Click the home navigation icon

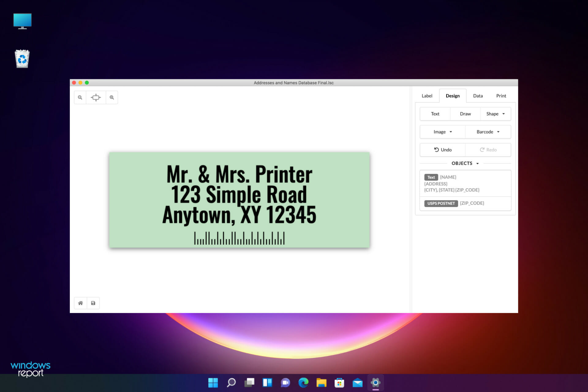pyautogui.click(x=80, y=303)
